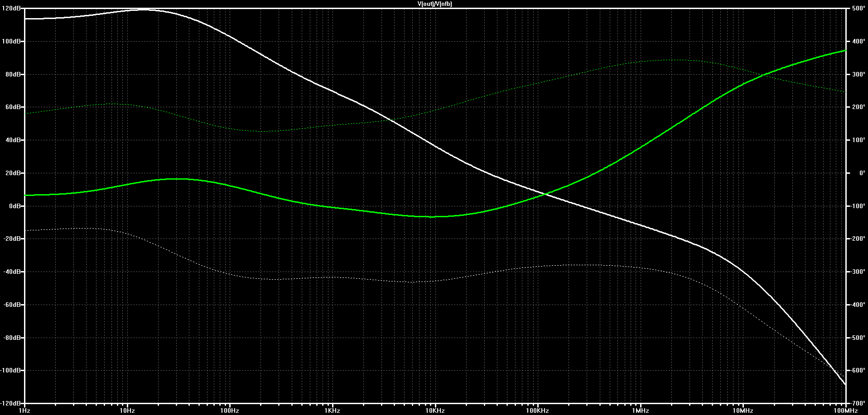Screen dimensions: 868x415
Task: Click the 100MHz frequency axis label
Action: 845,411
